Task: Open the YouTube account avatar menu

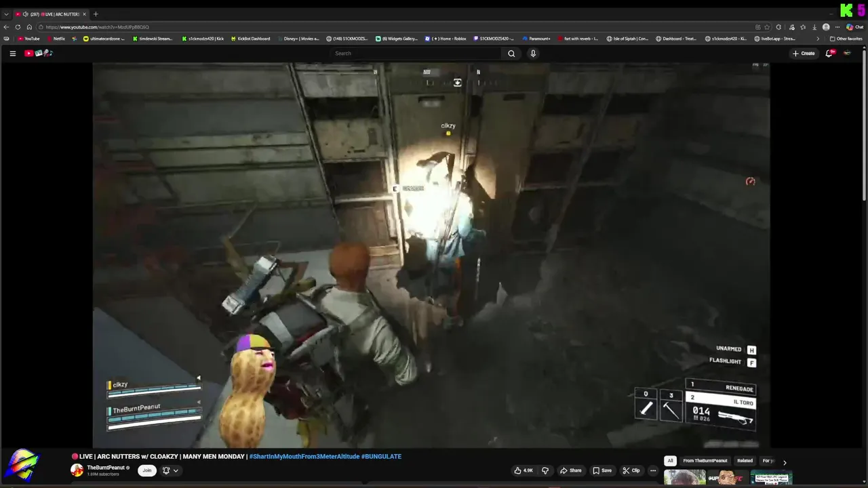Action: [x=847, y=53]
